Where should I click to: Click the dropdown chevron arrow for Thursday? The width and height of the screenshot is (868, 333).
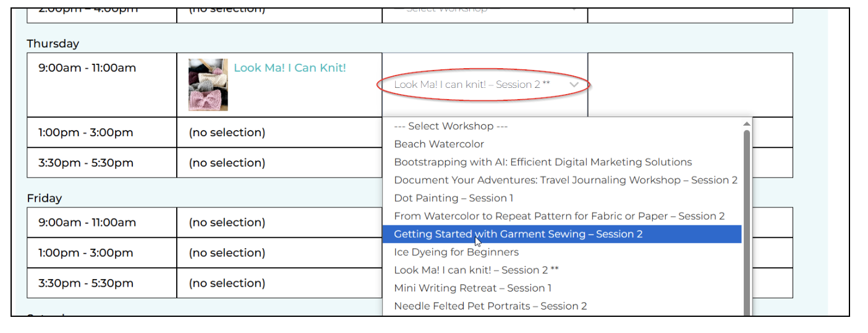(574, 85)
